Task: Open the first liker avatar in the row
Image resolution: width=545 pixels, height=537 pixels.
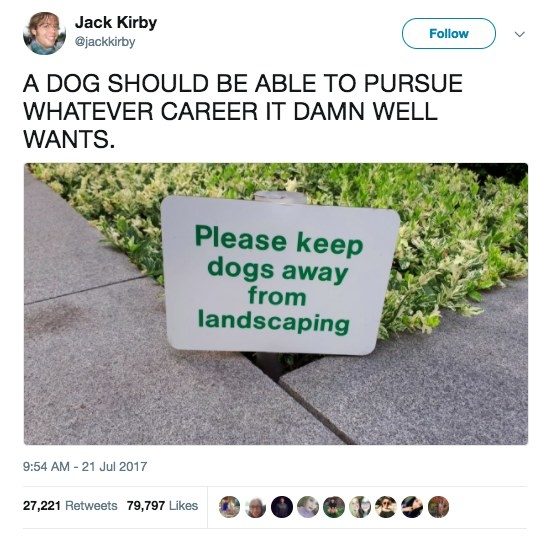Action: [x=229, y=507]
